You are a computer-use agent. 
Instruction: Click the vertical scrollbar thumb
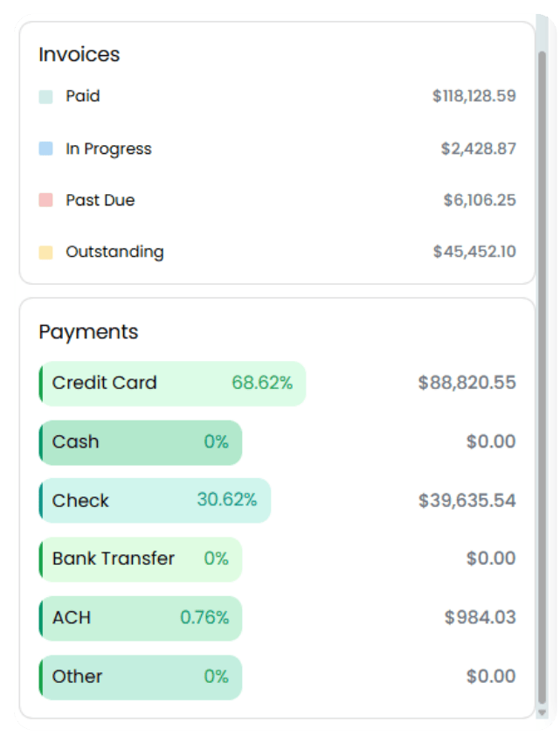[542, 378]
